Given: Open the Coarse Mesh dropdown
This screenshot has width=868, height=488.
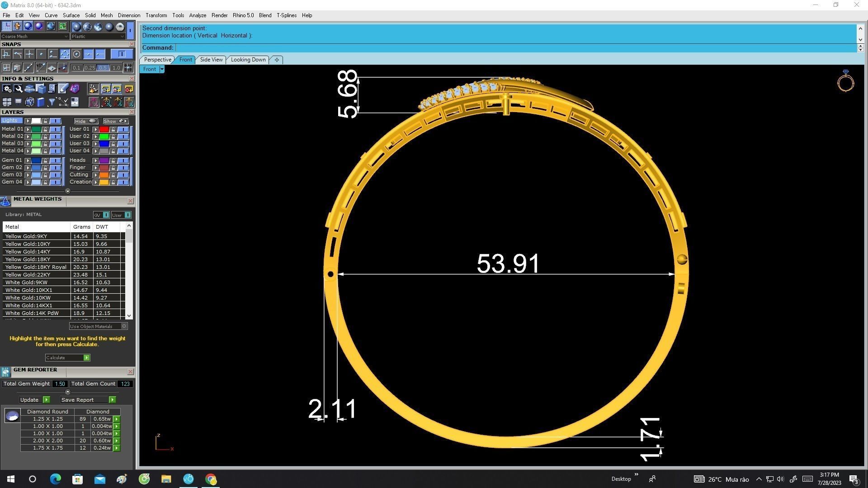Looking at the screenshot, I should [x=34, y=37].
